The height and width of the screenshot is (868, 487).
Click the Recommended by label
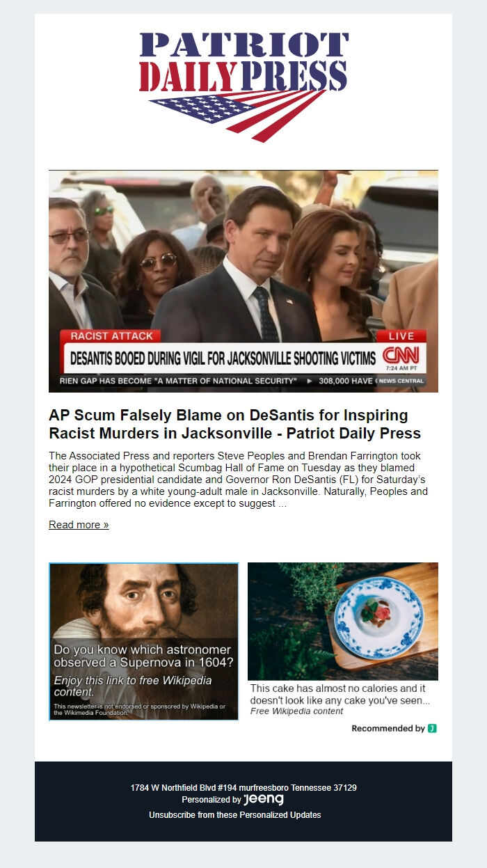(388, 728)
